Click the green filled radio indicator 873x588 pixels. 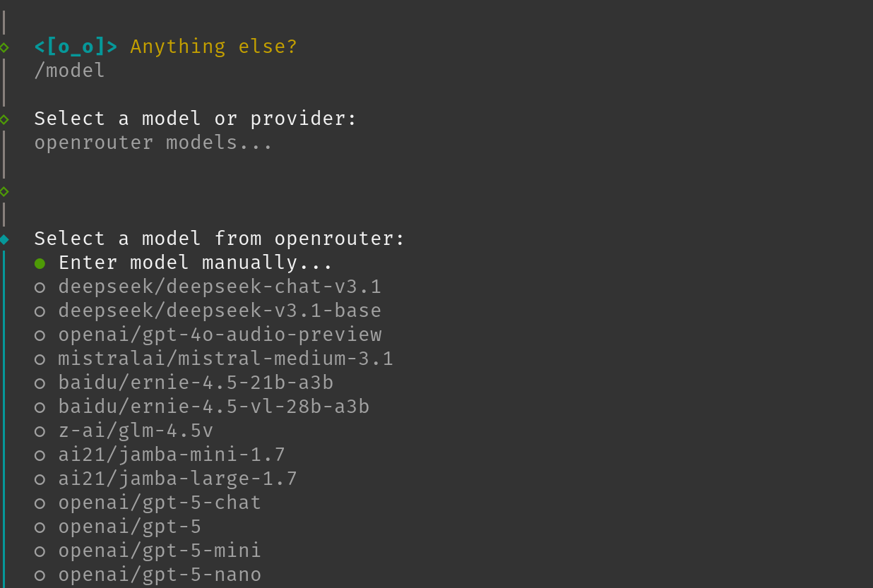(39, 263)
